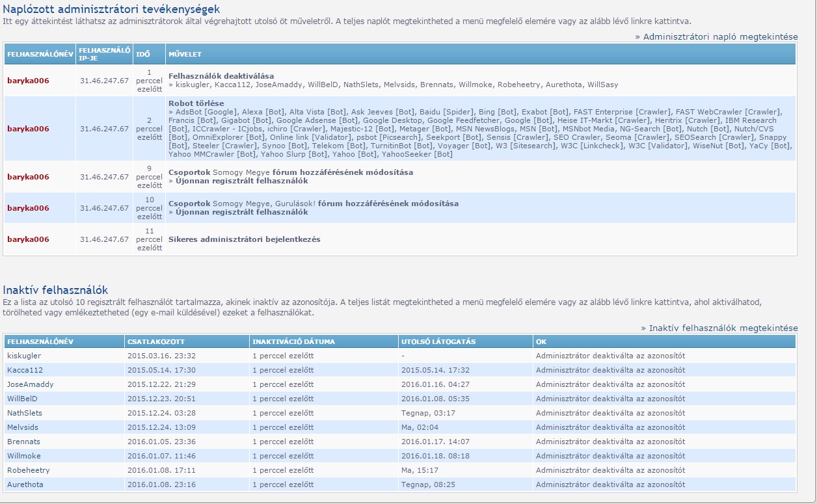Click baryka006 in the Sikeres bejelentkezés row

(x=28, y=239)
